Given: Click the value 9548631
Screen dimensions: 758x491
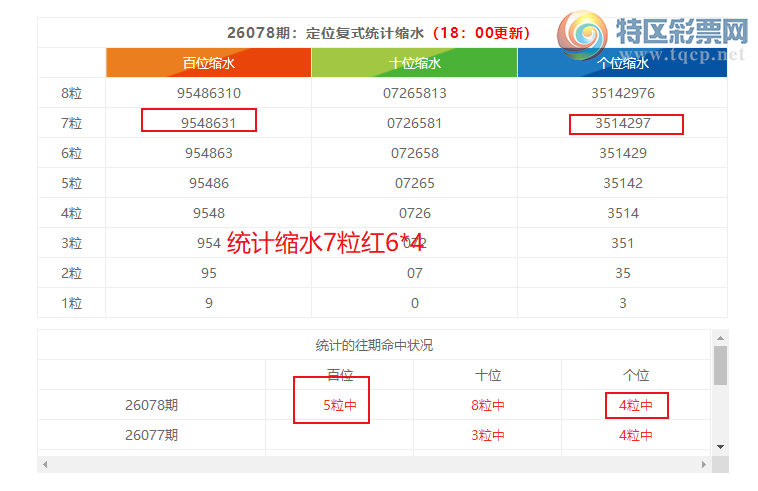Looking at the screenshot, I should (x=208, y=123).
